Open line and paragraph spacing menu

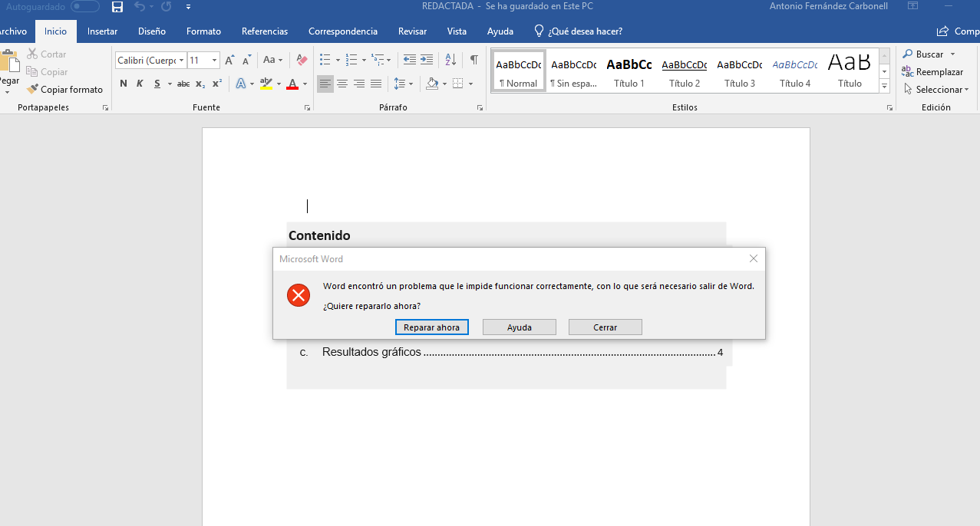click(x=403, y=84)
